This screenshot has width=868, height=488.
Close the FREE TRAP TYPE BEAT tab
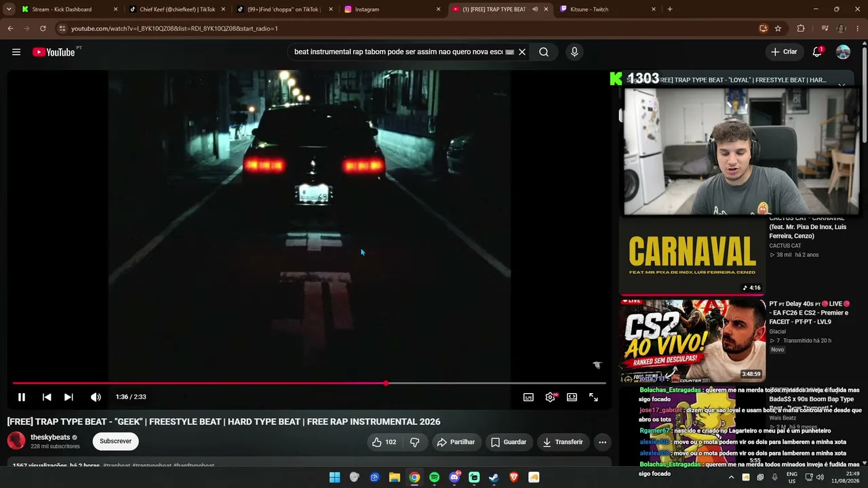[x=546, y=9]
